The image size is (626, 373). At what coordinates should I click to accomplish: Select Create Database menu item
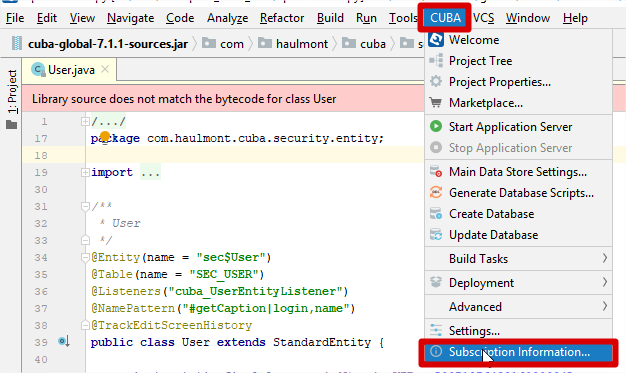coord(518,214)
